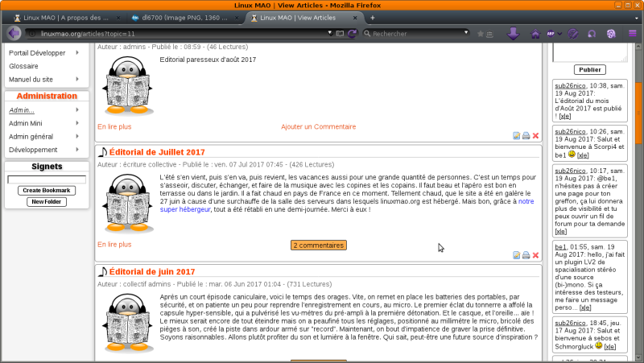Click the striped round extension icon
The width and height of the screenshot is (644, 363).
[x=573, y=34]
